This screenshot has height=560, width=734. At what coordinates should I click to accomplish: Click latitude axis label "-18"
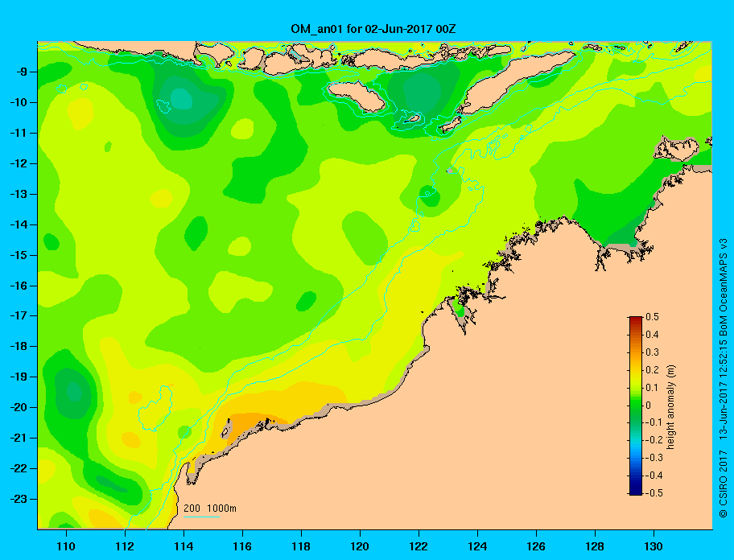point(18,347)
